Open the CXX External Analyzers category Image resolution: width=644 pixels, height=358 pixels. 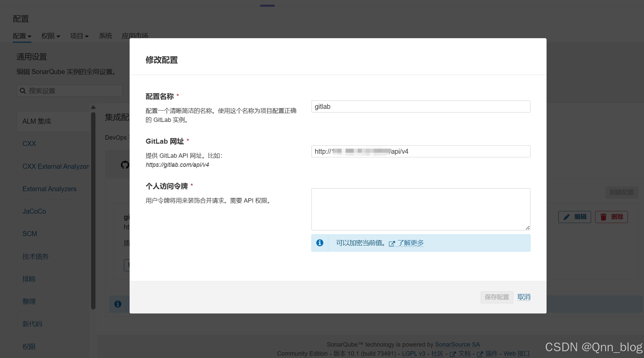click(x=54, y=166)
